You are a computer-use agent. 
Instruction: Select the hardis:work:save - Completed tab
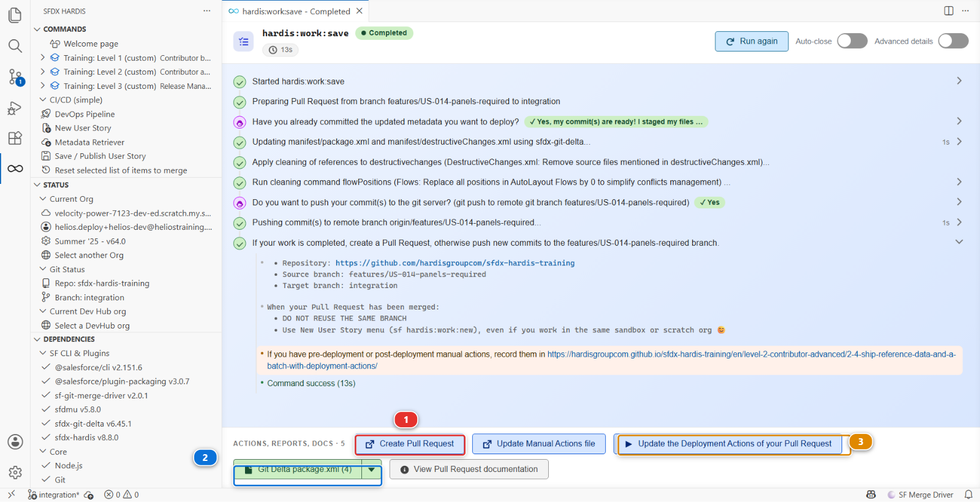(295, 11)
